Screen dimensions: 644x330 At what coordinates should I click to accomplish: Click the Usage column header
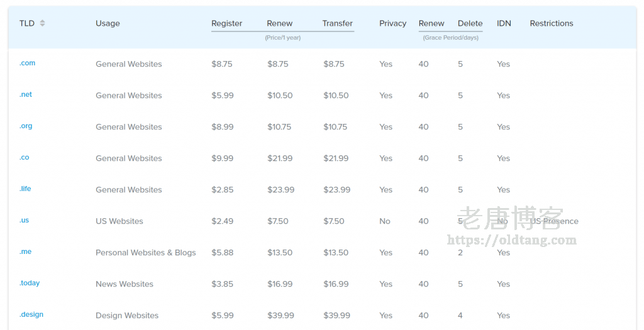coord(108,23)
